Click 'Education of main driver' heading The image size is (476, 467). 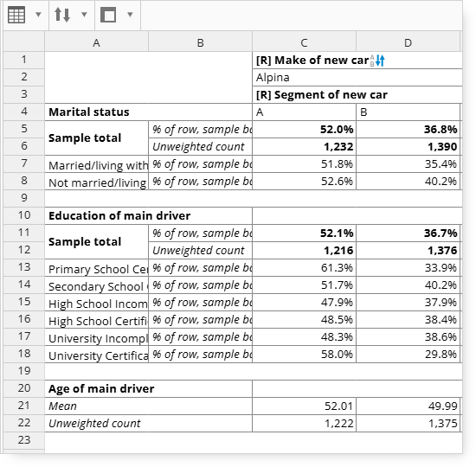[149, 215]
